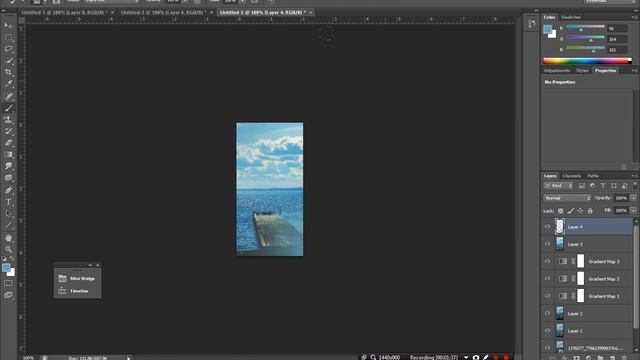This screenshot has width=640, height=360.
Task: Select the Line shape tool
Action: click(8, 225)
